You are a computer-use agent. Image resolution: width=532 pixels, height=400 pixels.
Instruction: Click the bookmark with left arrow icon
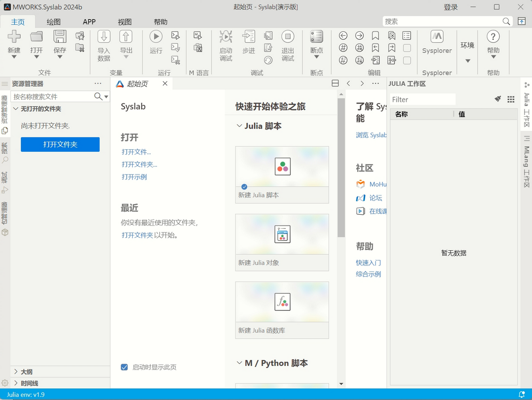(x=375, y=48)
